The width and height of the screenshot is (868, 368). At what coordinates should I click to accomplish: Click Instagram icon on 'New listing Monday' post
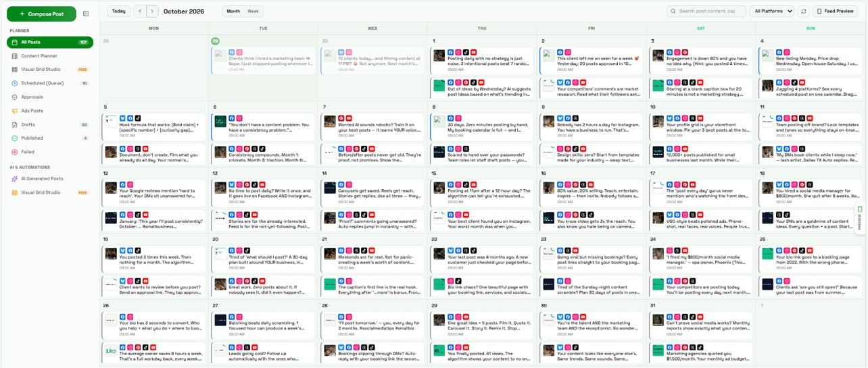tap(787, 52)
